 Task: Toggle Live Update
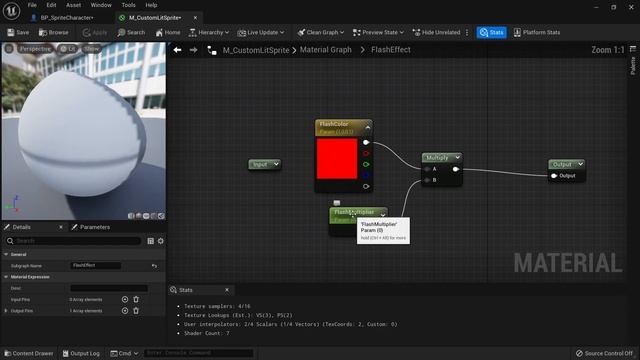[260, 33]
